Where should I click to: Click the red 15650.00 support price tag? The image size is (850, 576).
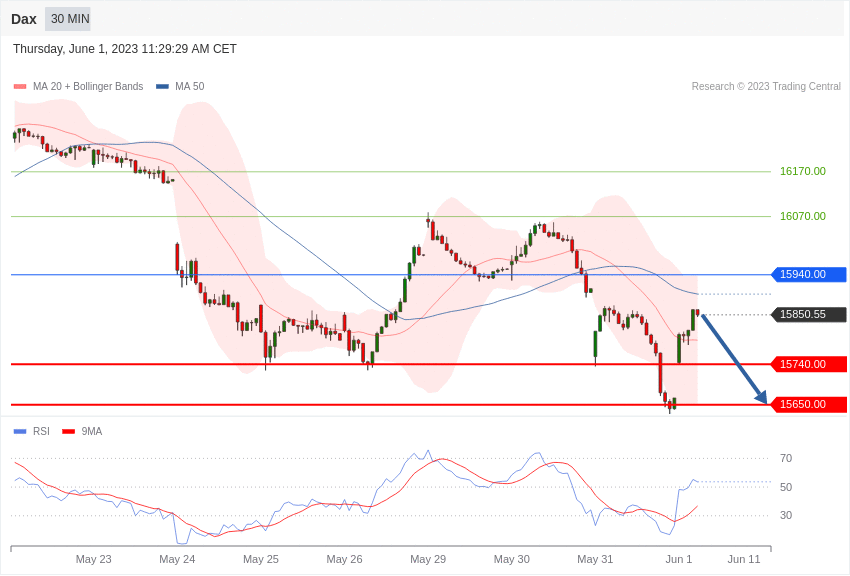click(809, 404)
